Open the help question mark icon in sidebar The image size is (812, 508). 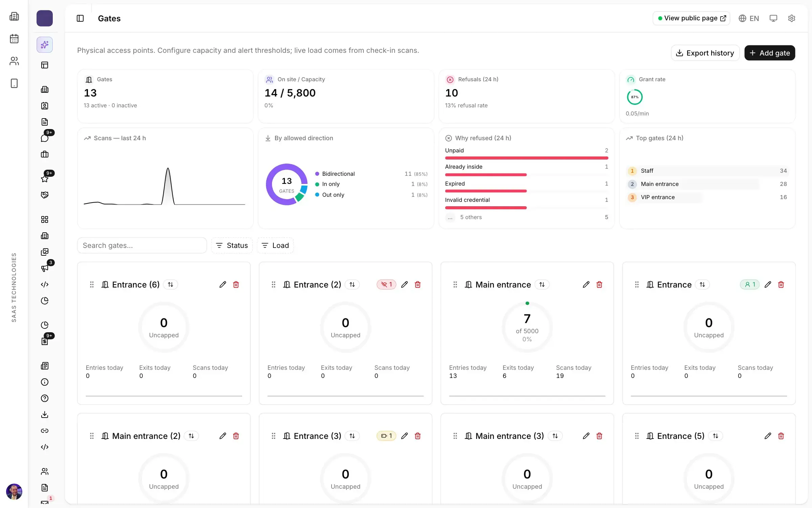(45, 398)
